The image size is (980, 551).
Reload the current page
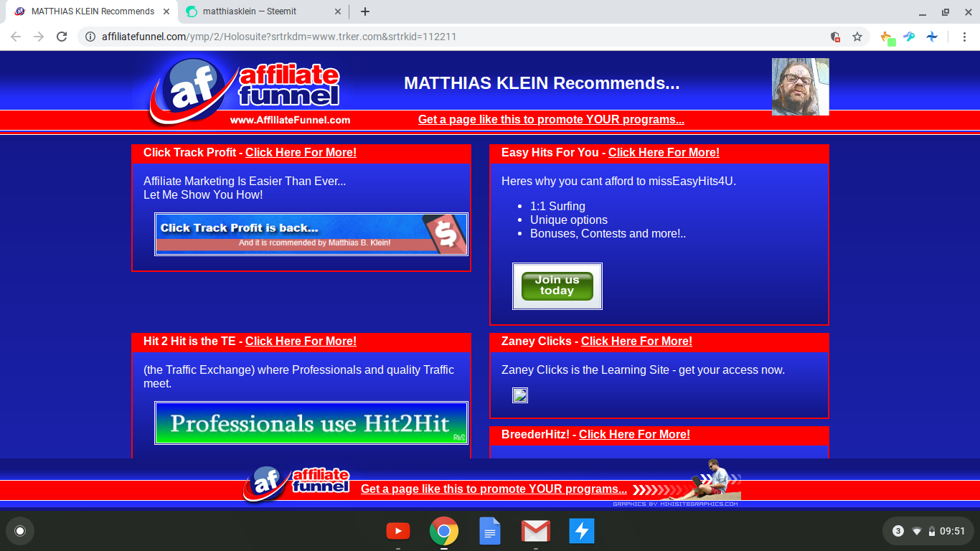point(62,37)
